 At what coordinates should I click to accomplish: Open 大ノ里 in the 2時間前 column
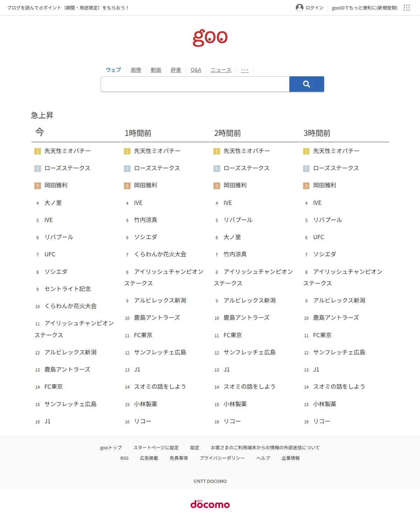click(232, 237)
